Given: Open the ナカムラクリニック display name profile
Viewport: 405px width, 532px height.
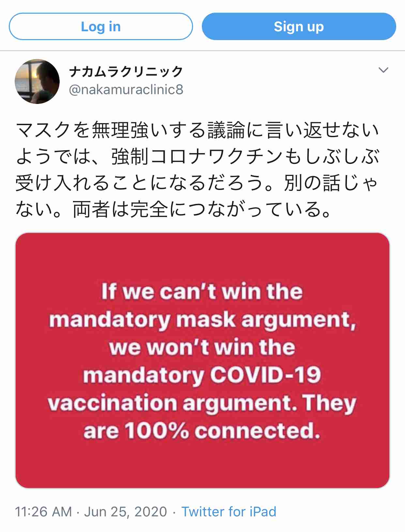Looking at the screenshot, I should (x=126, y=71).
